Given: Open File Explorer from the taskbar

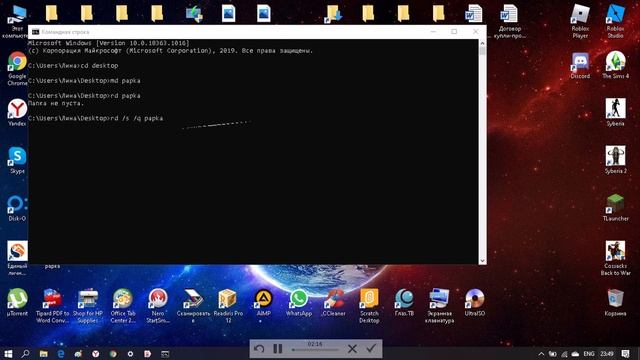Looking at the screenshot, I should pos(43,353).
